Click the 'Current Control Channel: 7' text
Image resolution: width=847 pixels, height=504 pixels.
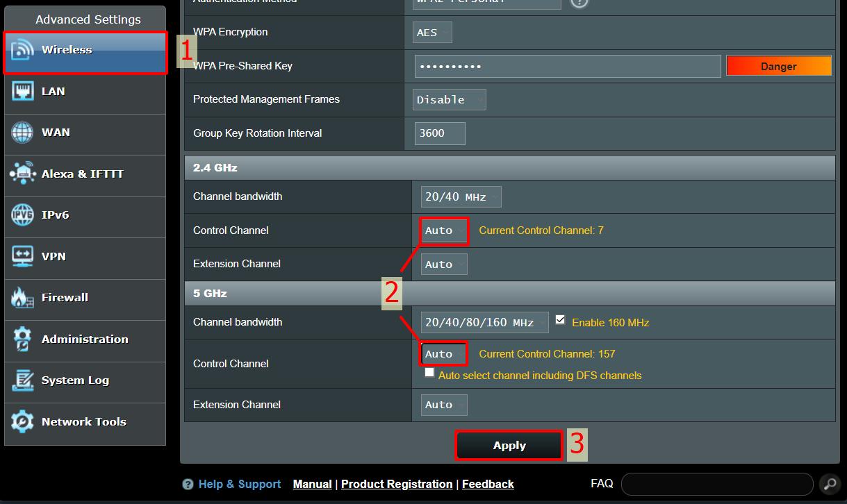click(541, 230)
